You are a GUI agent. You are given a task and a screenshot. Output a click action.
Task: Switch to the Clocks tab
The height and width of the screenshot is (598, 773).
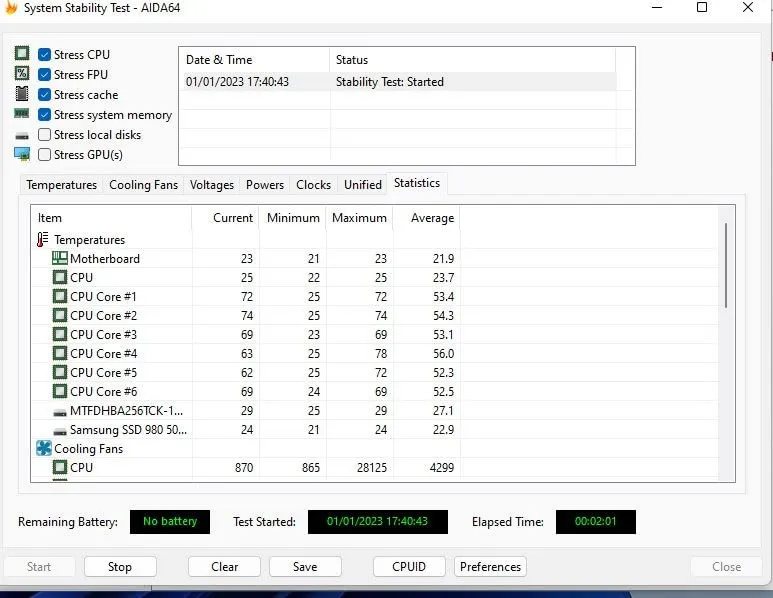click(314, 185)
